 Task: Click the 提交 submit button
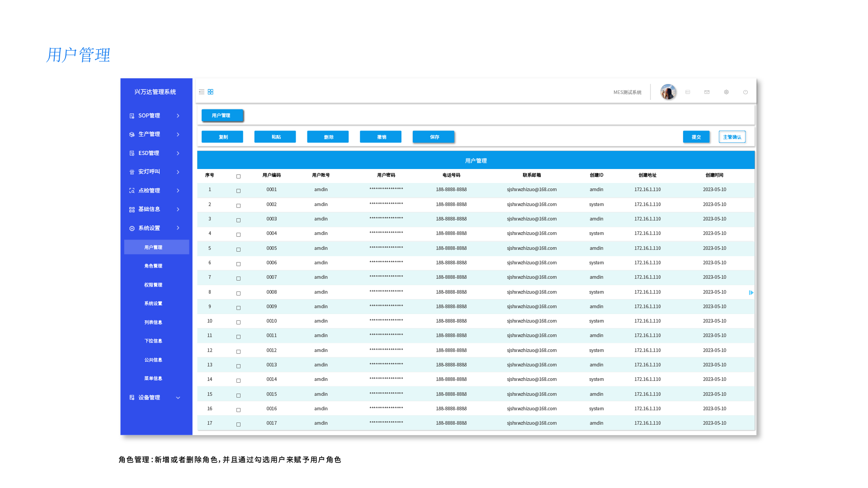click(x=696, y=137)
